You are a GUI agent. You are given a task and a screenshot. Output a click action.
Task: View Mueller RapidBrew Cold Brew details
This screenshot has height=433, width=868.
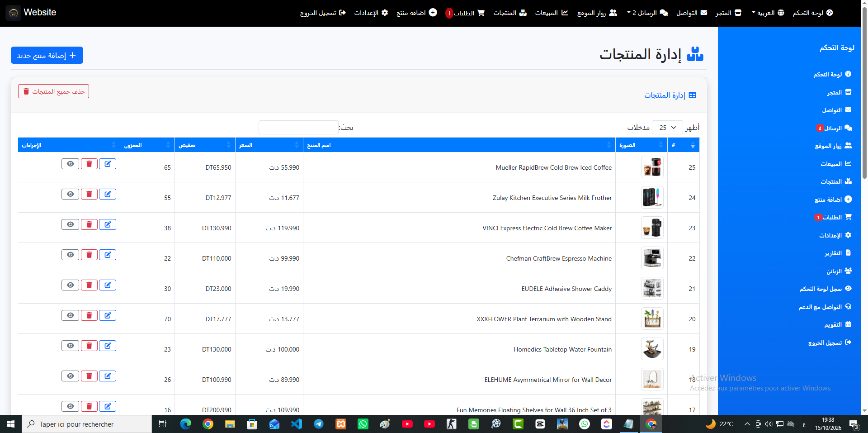(x=70, y=164)
